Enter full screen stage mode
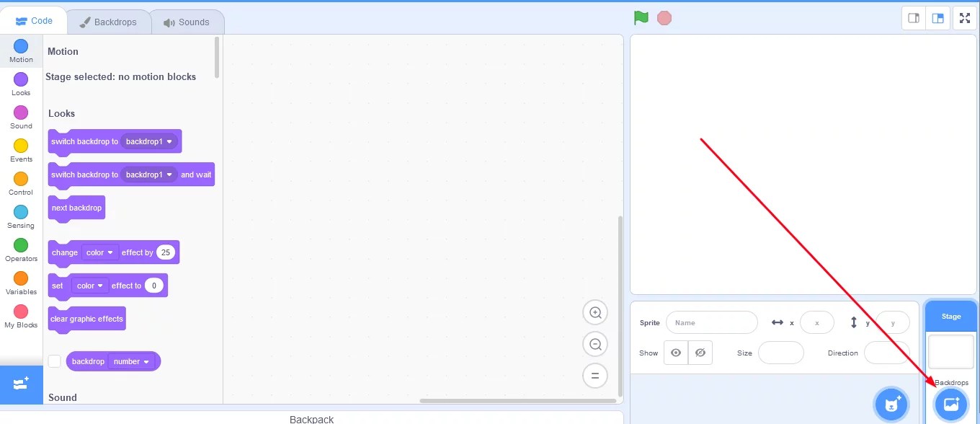 pyautogui.click(x=965, y=19)
